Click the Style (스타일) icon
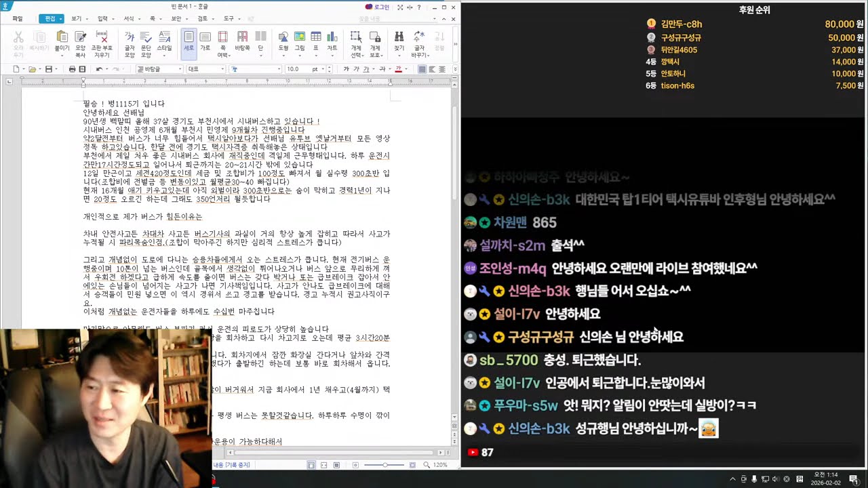This screenshot has width=868, height=488. point(164,37)
